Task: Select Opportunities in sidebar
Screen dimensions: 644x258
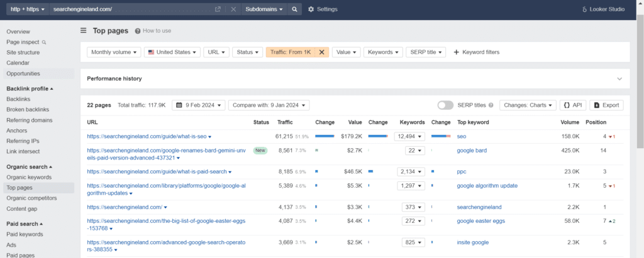Action: [x=23, y=73]
